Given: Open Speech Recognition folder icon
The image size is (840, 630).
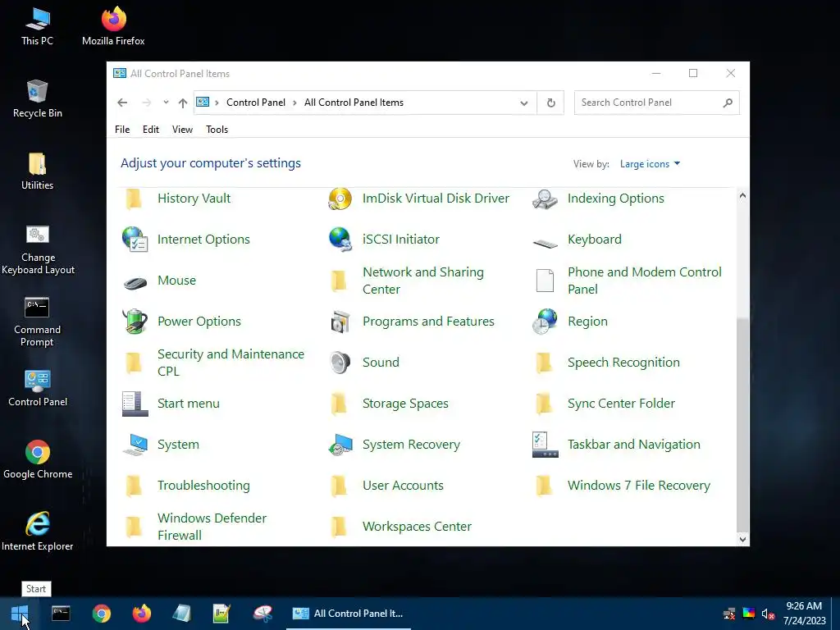Looking at the screenshot, I should (x=544, y=363).
